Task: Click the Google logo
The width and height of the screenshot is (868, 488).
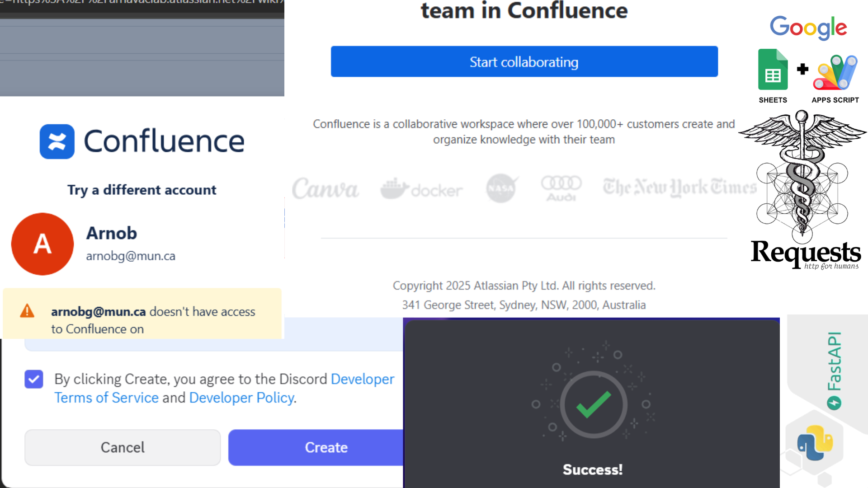Action: click(x=808, y=28)
